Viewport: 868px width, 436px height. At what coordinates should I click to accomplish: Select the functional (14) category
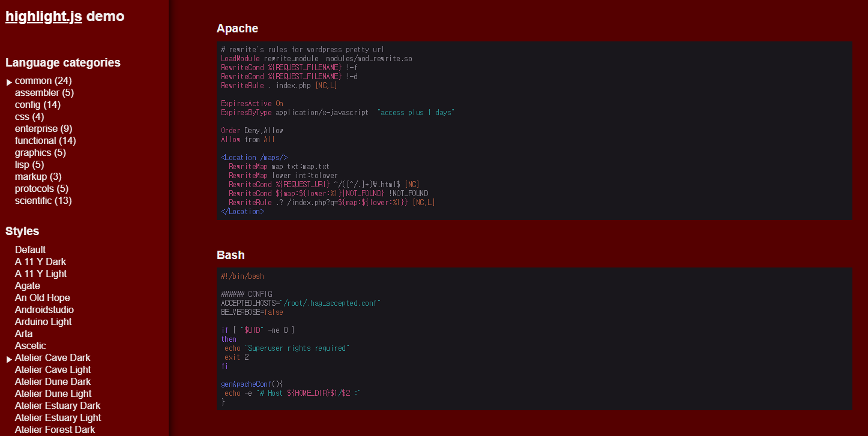tap(46, 140)
